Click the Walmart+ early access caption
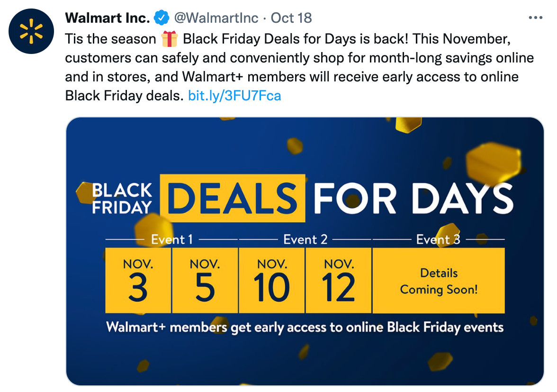The height and width of the screenshot is (392, 557). pos(305,327)
